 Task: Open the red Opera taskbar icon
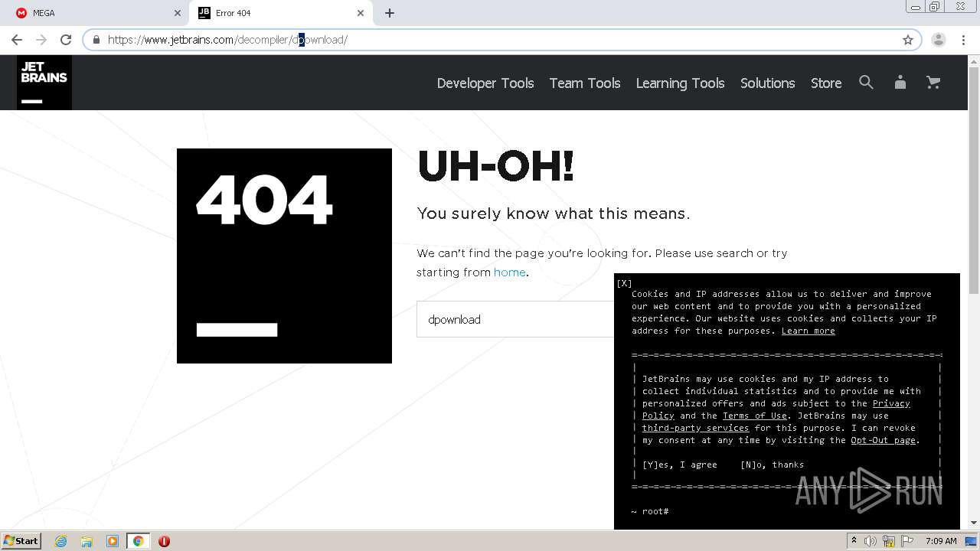click(x=164, y=541)
